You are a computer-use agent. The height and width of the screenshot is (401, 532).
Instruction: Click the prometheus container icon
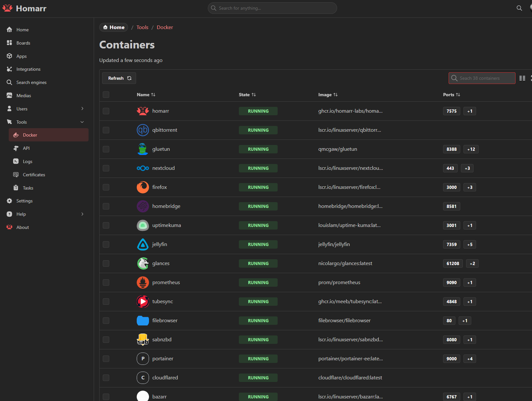pyautogui.click(x=143, y=283)
